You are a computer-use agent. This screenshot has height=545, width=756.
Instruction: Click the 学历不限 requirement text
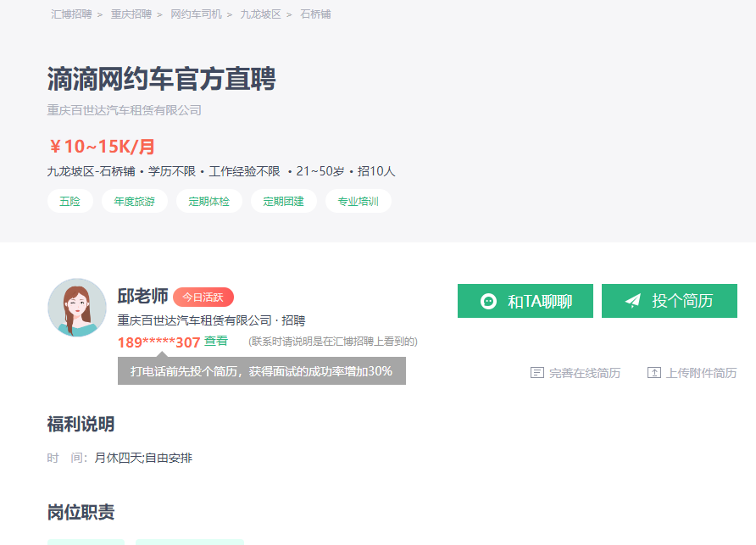[172, 172]
